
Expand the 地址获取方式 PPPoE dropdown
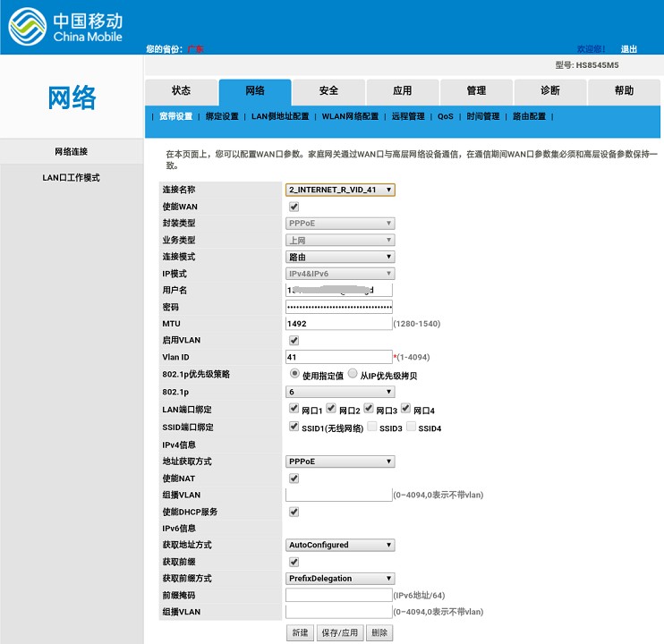(x=340, y=462)
